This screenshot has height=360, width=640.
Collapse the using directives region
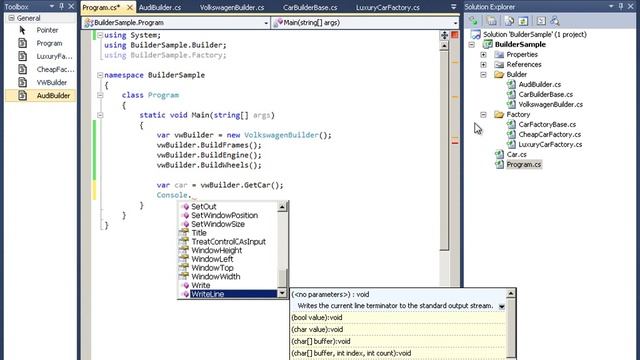[x=100, y=35]
